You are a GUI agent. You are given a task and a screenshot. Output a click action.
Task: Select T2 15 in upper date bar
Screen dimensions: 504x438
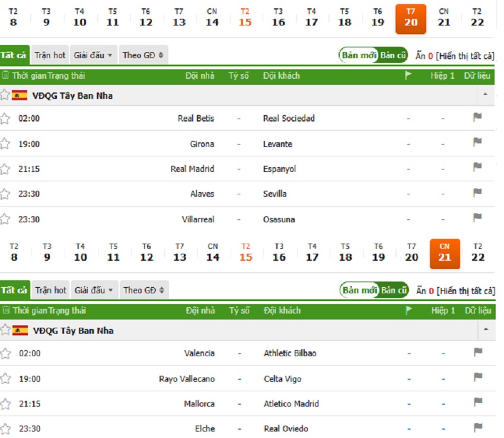pyautogui.click(x=245, y=18)
